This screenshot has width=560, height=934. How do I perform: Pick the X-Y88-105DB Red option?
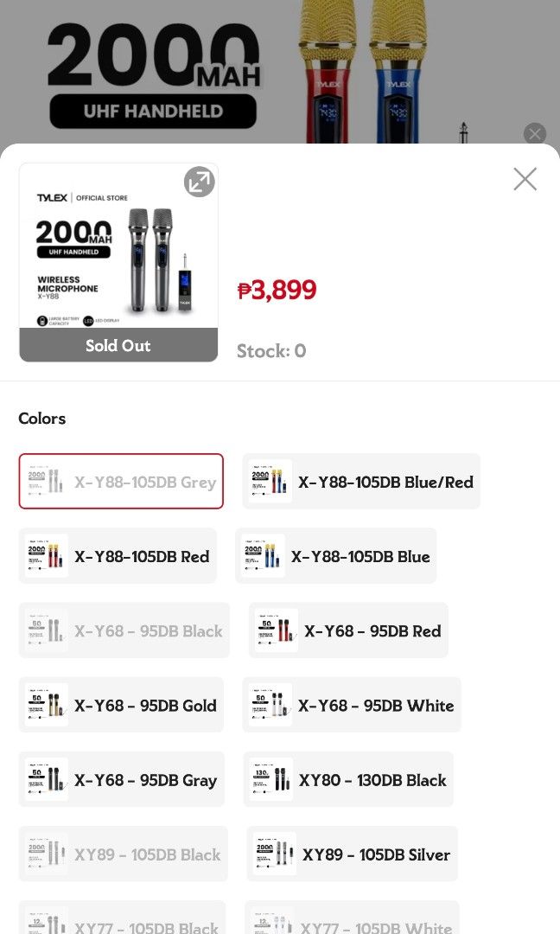pyautogui.click(x=118, y=556)
